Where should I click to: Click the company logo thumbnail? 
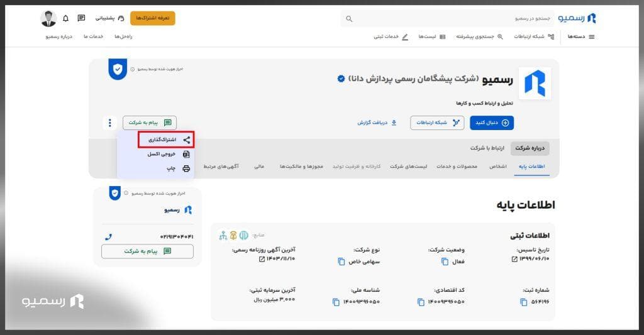tap(535, 84)
